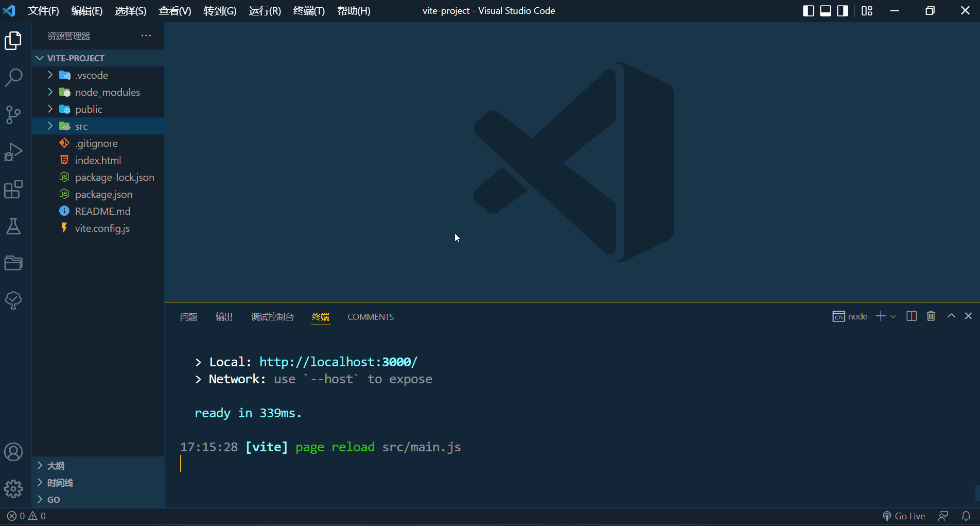
Task: Open the Project Manager folder icon
Action: pyautogui.click(x=13, y=263)
